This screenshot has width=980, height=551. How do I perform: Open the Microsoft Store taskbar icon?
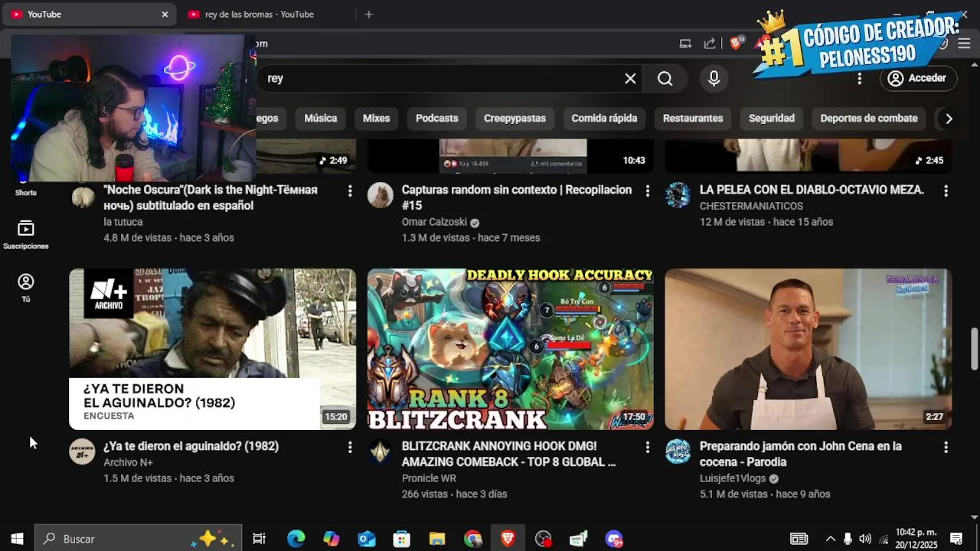point(402,539)
